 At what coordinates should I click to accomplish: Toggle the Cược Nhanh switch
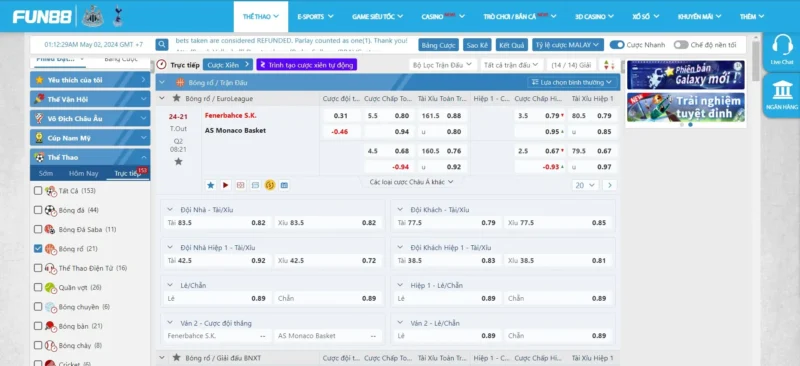(x=617, y=45)
